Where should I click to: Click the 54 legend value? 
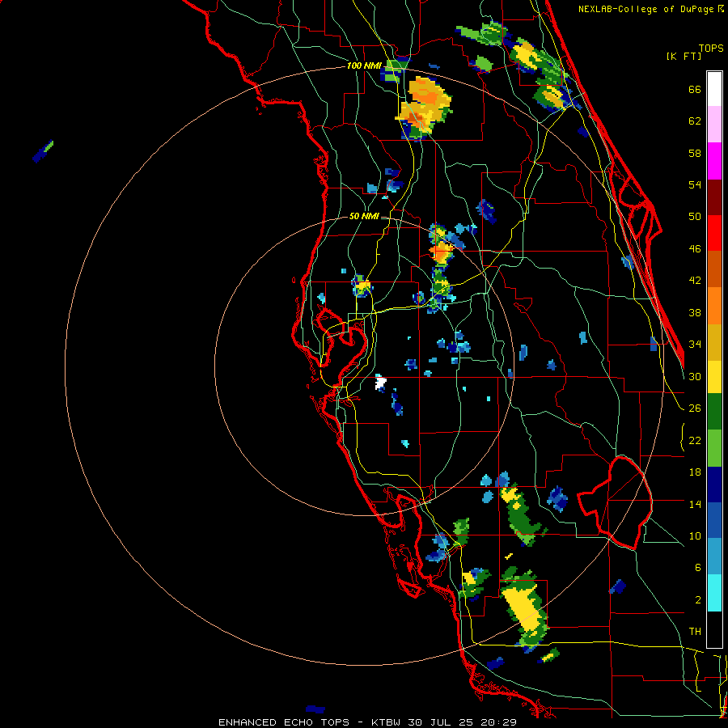point(695,184)
